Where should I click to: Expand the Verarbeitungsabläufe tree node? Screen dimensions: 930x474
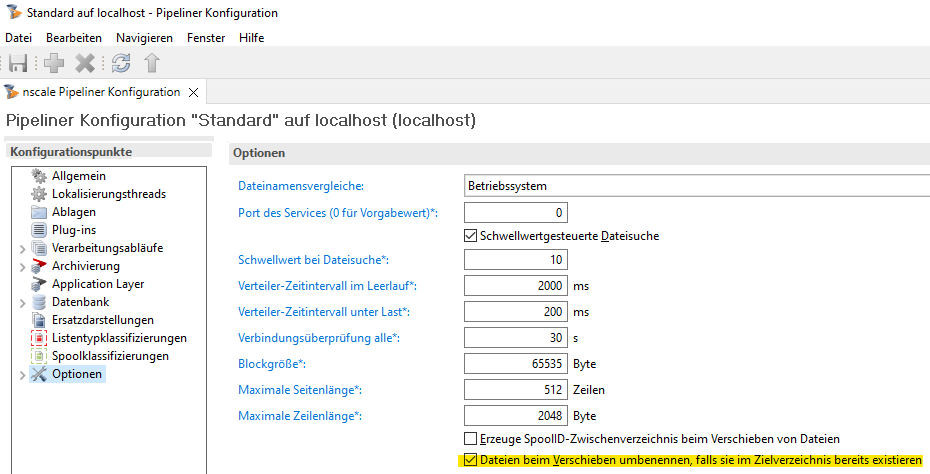point(23,248)
